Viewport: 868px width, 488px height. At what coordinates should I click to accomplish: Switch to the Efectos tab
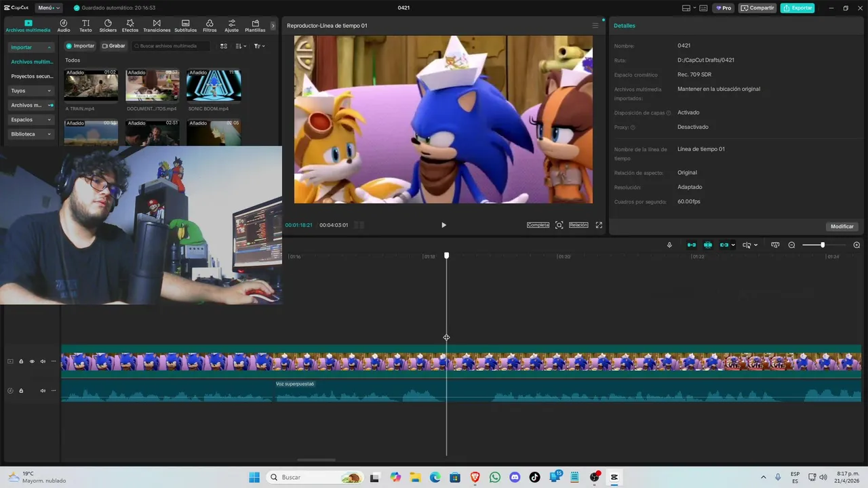[x=130, y=26]
